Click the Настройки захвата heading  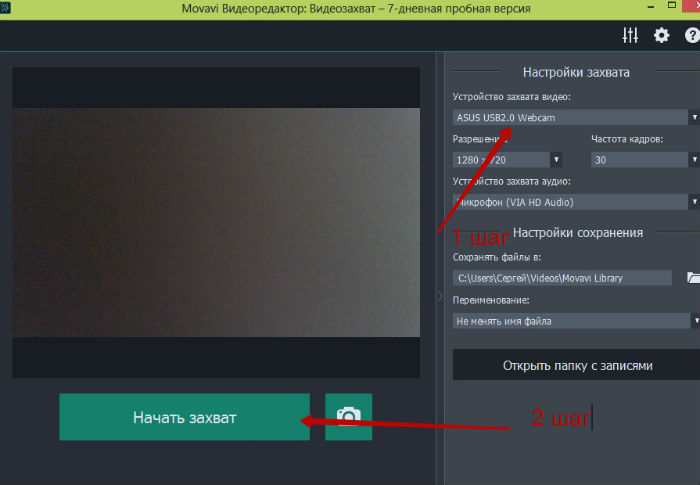[x=576, y=72]
